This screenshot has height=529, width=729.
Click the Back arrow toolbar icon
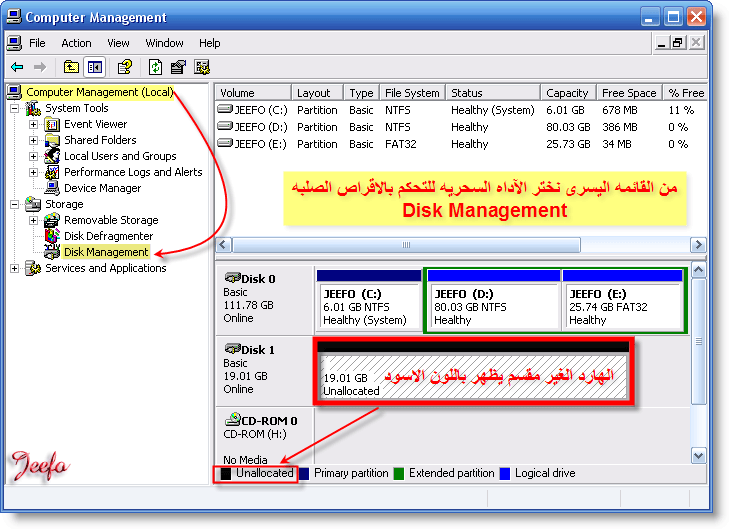tap(17, 67)
